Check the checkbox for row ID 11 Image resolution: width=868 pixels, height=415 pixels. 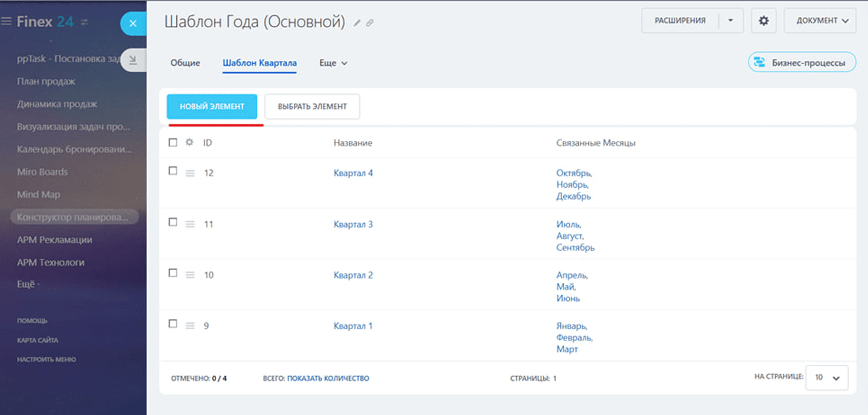173,222
